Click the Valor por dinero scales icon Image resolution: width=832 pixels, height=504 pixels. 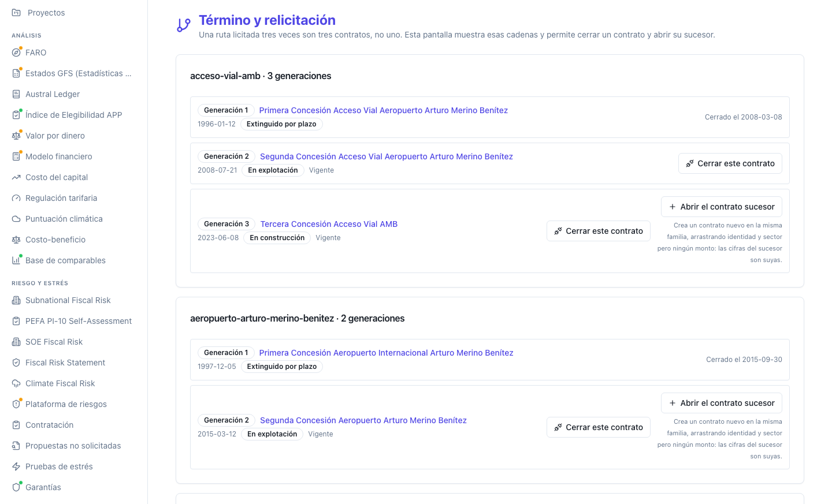16,136
